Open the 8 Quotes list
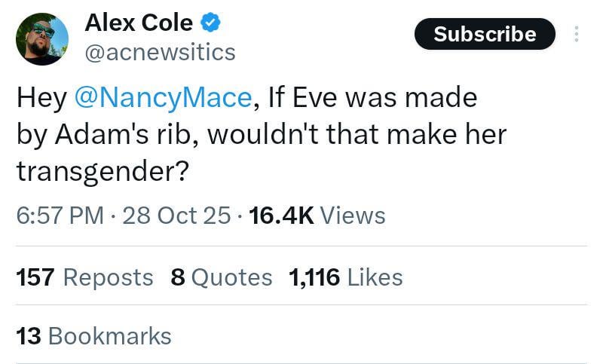The width and height of the screenshot is (603, 364). (x=222, y=277)
